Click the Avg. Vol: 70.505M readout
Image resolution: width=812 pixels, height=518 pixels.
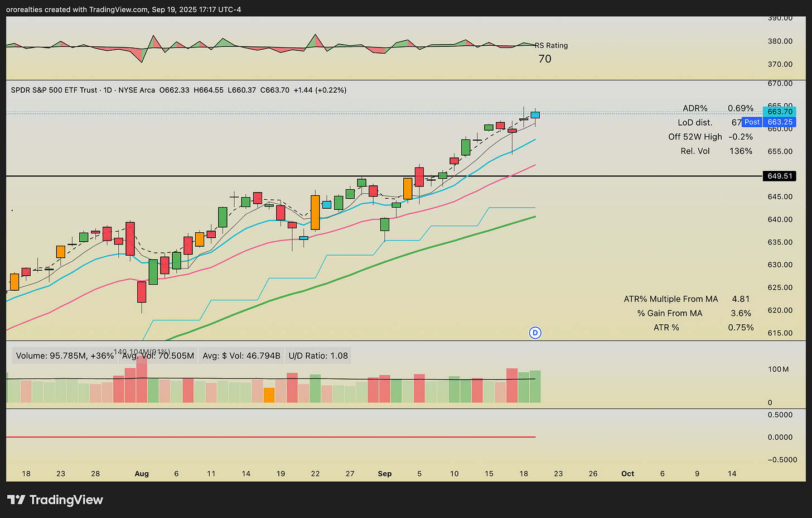click(x=158, y=356)
